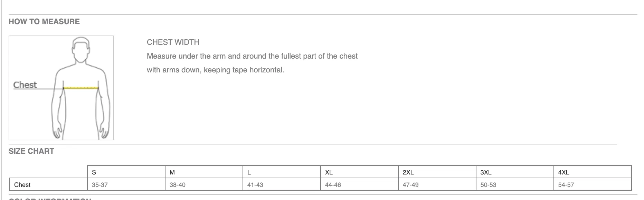Click the 35-37 chest measurement cell
This screenshot has width=644, height=200.
point(126,184)
